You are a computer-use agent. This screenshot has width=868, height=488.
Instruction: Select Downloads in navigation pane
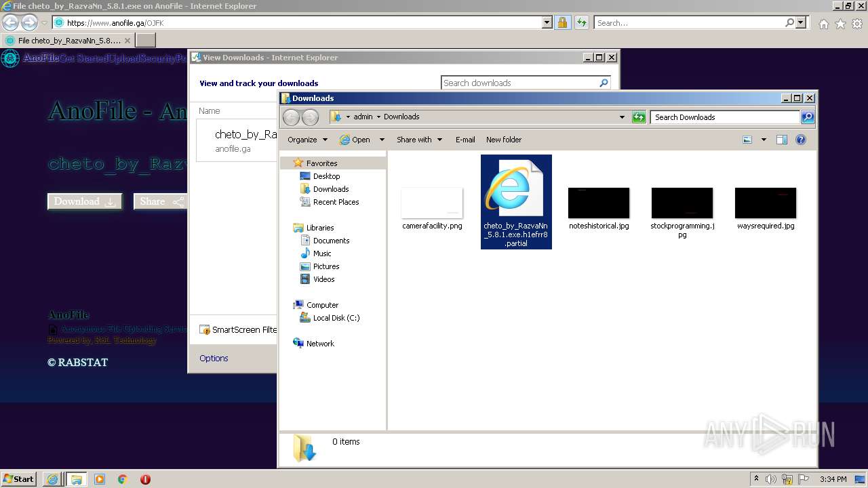tap(331, 189)
